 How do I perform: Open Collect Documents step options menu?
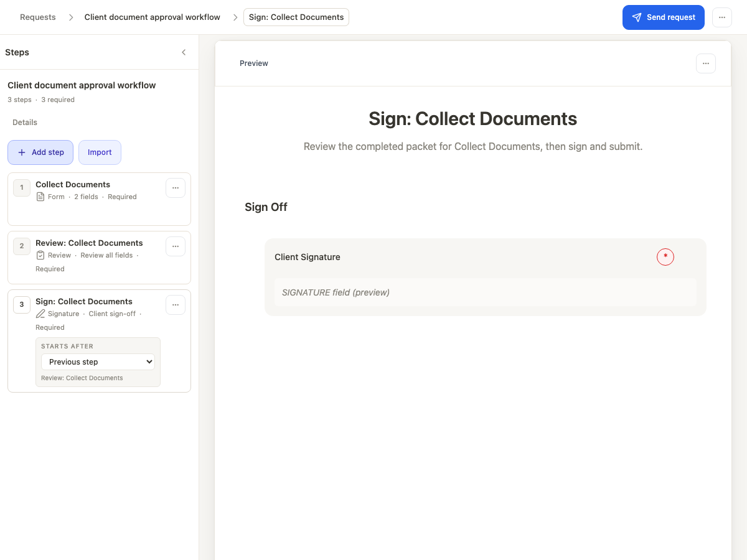pyautogui.click(x=176, y=188)
